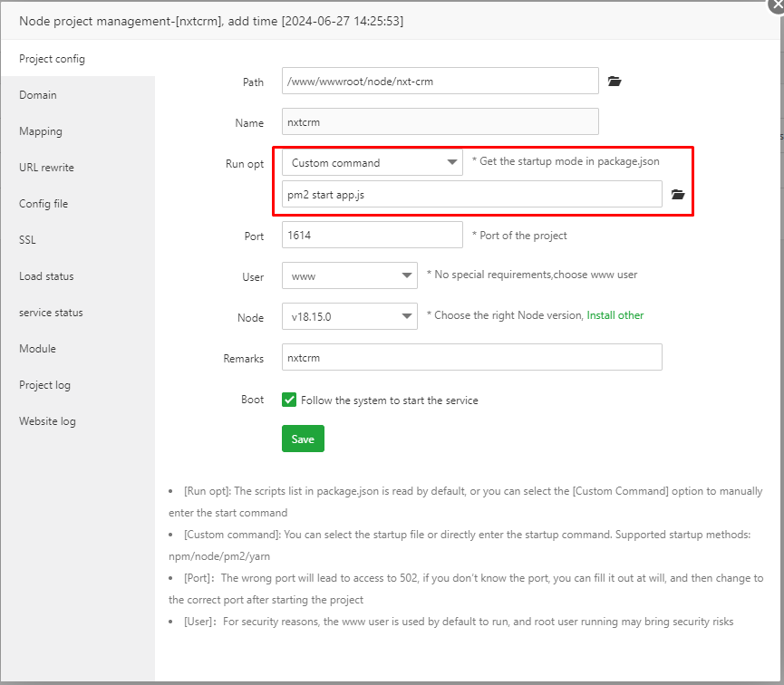View the Load status tab

[46, 276]
